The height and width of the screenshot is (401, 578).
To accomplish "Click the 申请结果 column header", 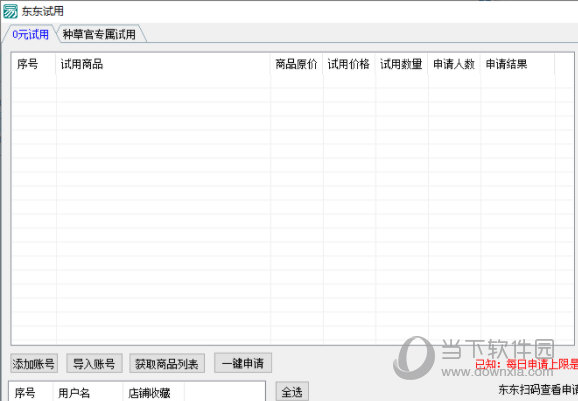I will coord(518,64).
